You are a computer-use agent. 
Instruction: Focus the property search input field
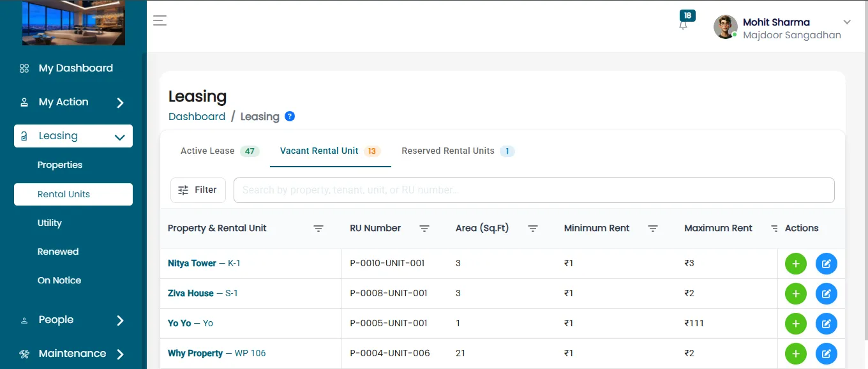[534, 190]
